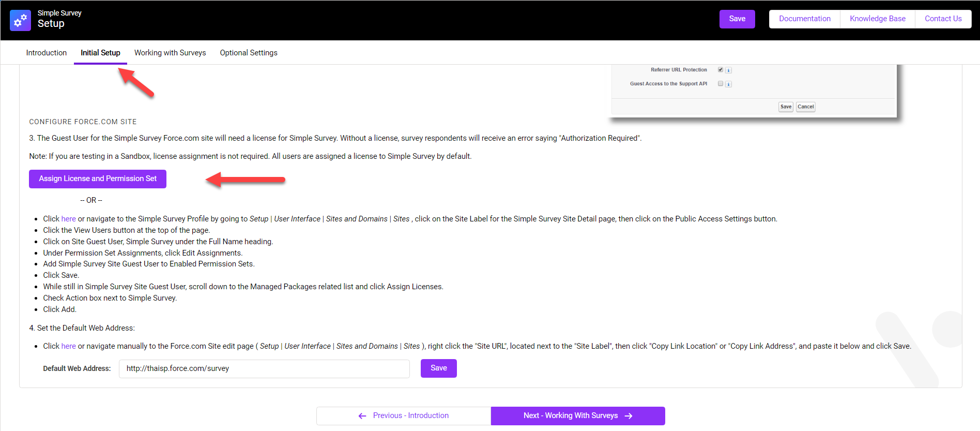Click 'Add Simple Survey Site Guest User' bullet
The width and height of the screenshot is (980, 431).
[x=149, y=264]
